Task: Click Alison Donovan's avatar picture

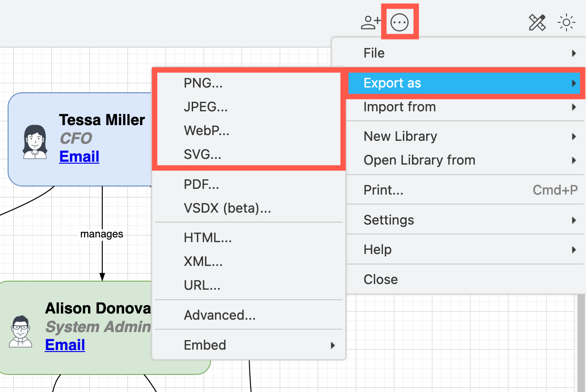Action: tap(20, 332)
